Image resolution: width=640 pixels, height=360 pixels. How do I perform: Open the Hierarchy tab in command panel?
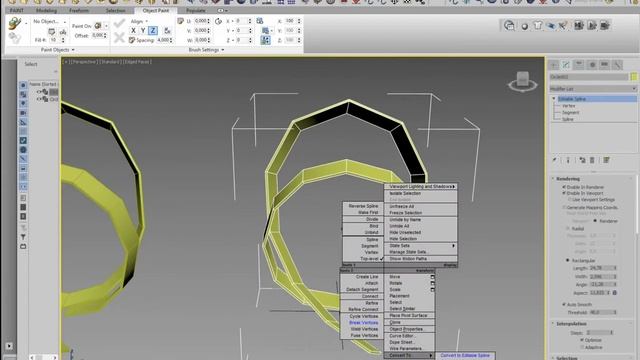(579, 64)
